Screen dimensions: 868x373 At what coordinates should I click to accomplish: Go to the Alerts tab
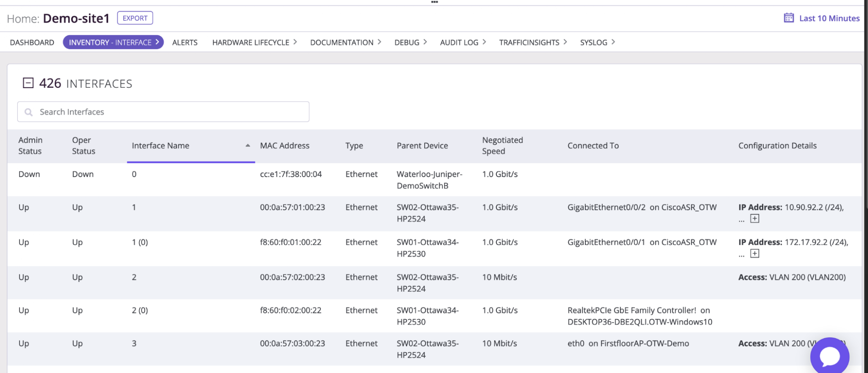(x=185, y=42)
